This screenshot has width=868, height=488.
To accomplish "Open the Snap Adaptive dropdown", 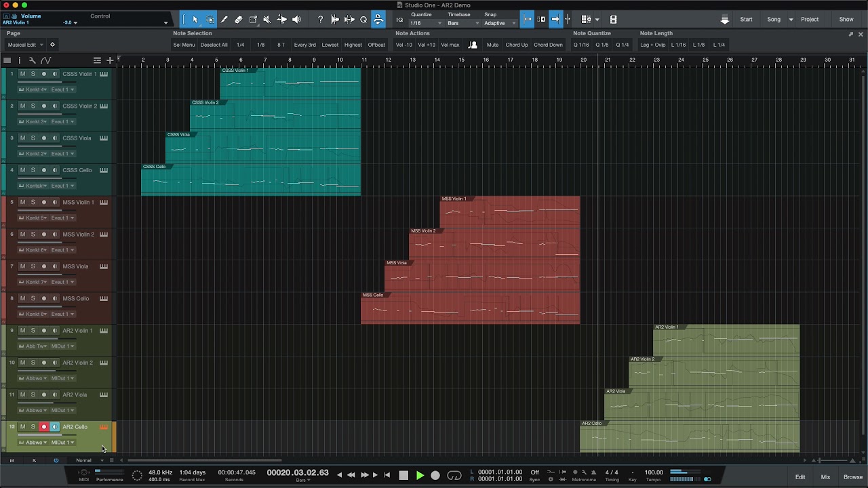I will pos(499,23).
